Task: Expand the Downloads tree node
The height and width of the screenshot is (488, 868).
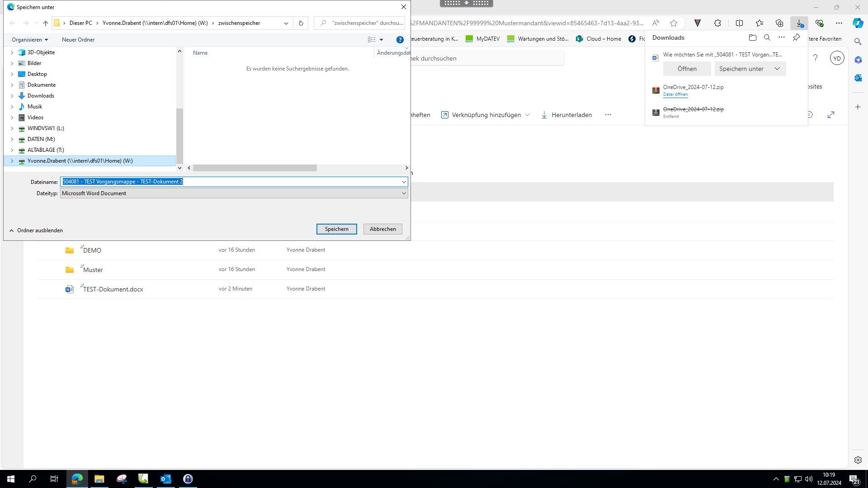Action: [12, 96]
